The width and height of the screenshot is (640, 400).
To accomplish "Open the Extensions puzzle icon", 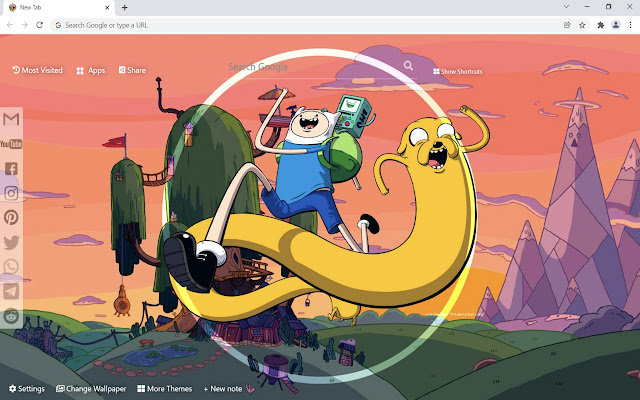I will pyautogui.click(x=600, y=25).
